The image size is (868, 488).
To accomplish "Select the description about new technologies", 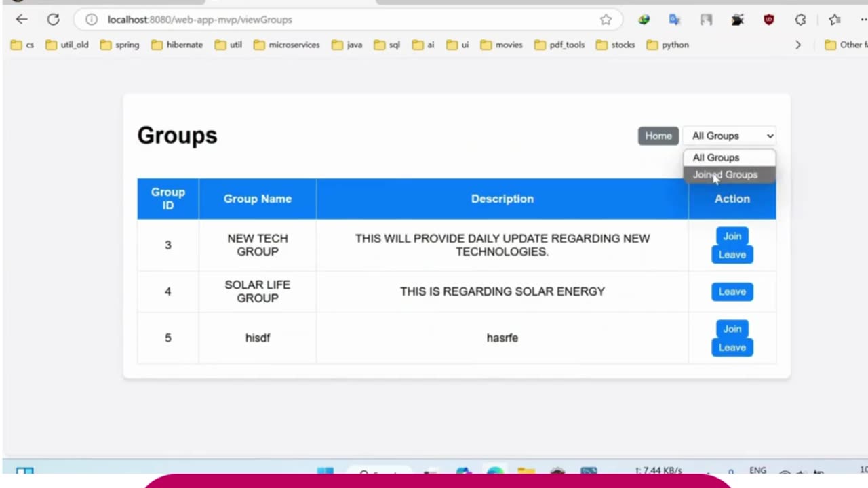I will pyautogui.click(x=502, y=245).
